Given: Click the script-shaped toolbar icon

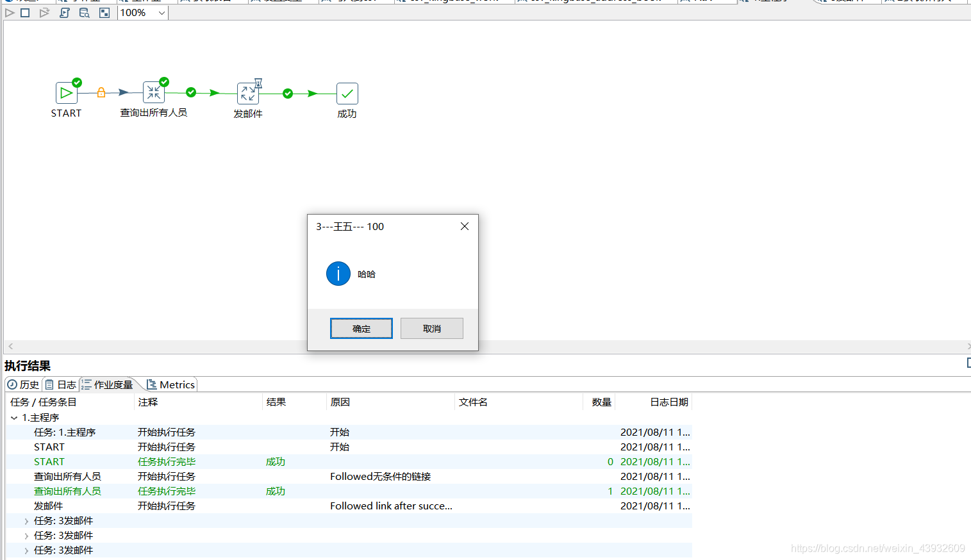Looking at the screenshot, I should [x=65, y=13].
